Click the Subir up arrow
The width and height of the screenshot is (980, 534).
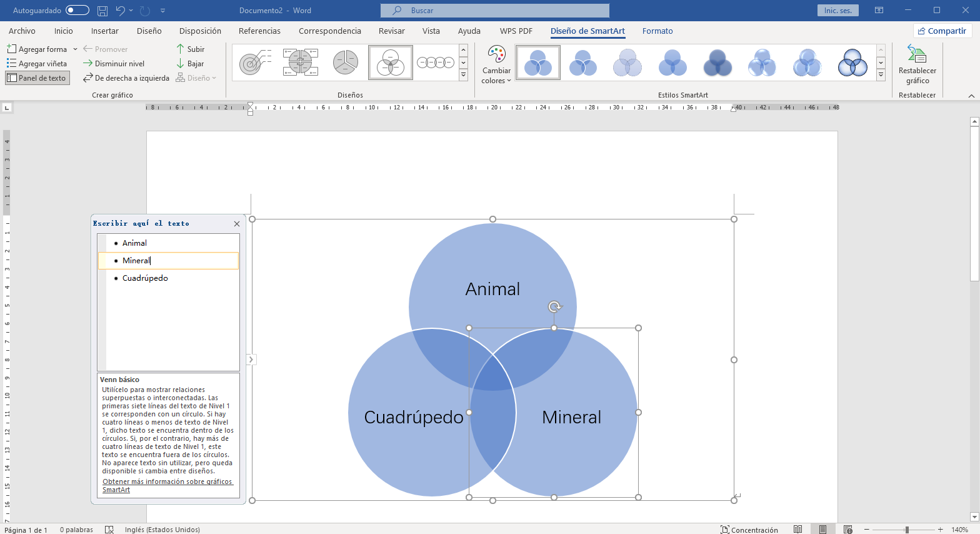pos(191,49)
